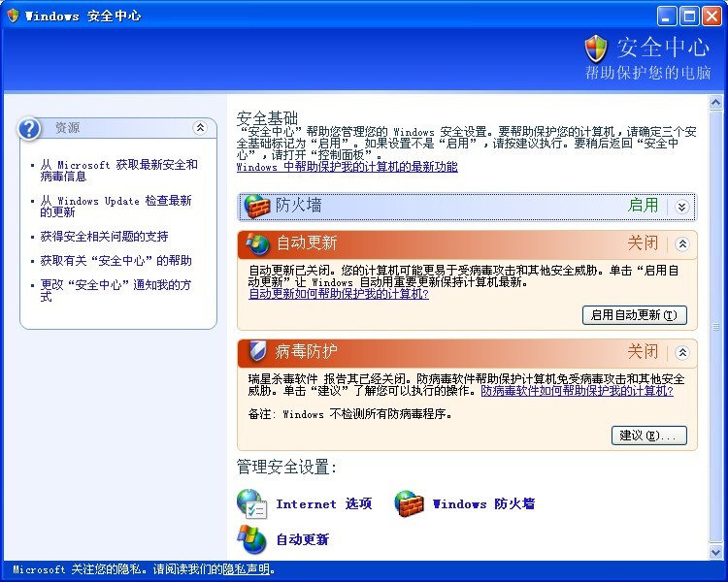Viewport: 728px width, 582px height.
Task: Open the 自动更新 settings link at bottom
Action: tap(302, 539)
